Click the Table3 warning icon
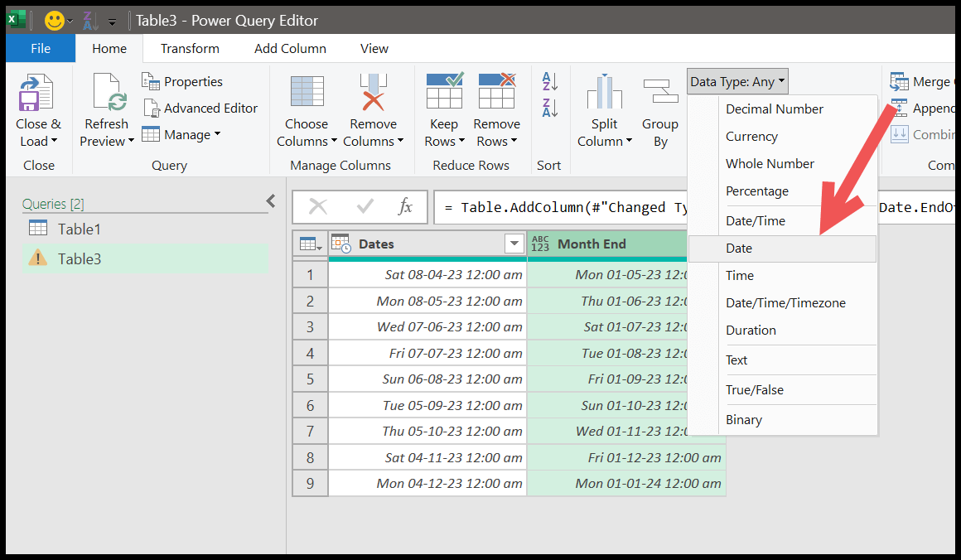Viewport: 961px width, 560px height. 38,258
